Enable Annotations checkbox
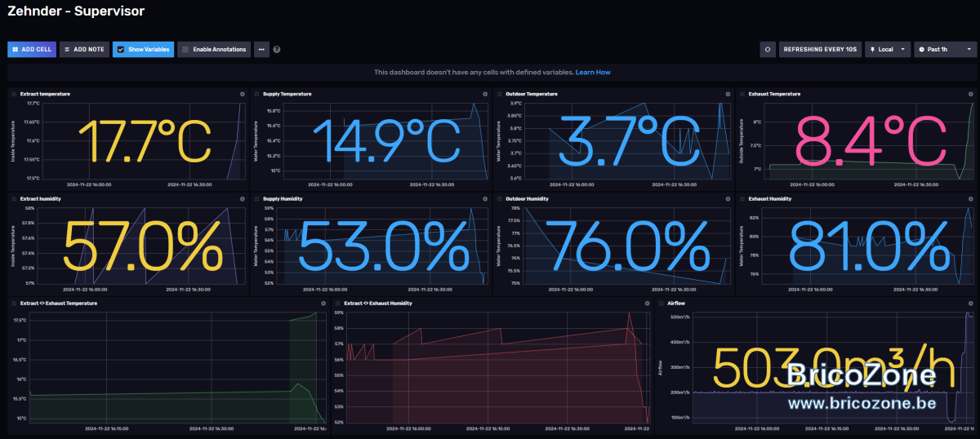Viewport: 980px width, 439px height. pyautogui.click(x=185, y=50)
